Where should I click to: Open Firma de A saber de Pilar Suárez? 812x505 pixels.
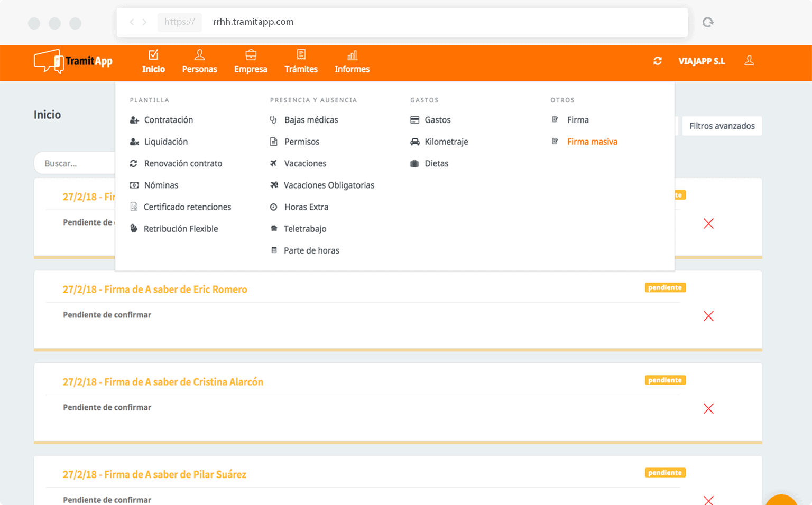(x=154, y=474)
